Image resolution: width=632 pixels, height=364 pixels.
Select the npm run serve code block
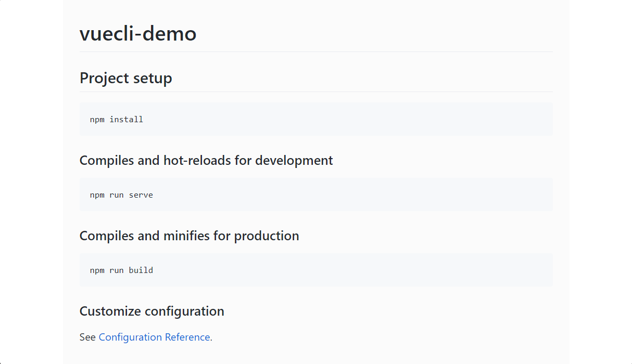tap(315, 195)
